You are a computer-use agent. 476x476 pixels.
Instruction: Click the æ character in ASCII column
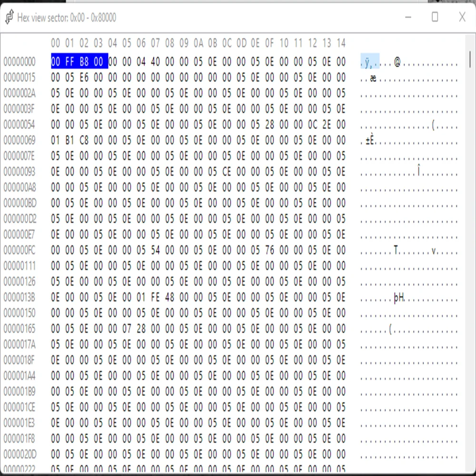(373, 78)
